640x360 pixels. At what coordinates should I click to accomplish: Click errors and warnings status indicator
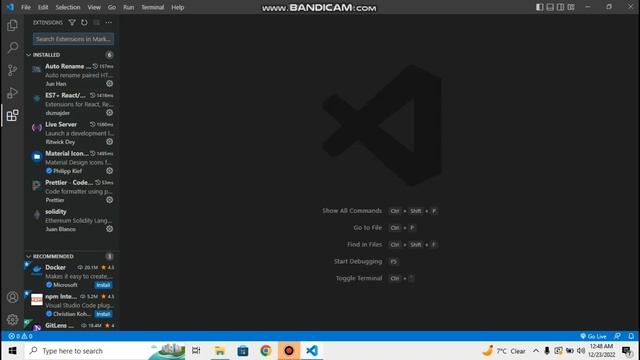[x=20, y=336]
